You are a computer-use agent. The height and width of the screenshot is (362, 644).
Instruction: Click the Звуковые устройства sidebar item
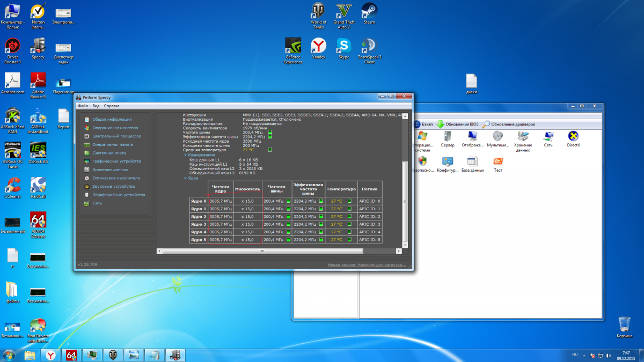click(113, 186)
